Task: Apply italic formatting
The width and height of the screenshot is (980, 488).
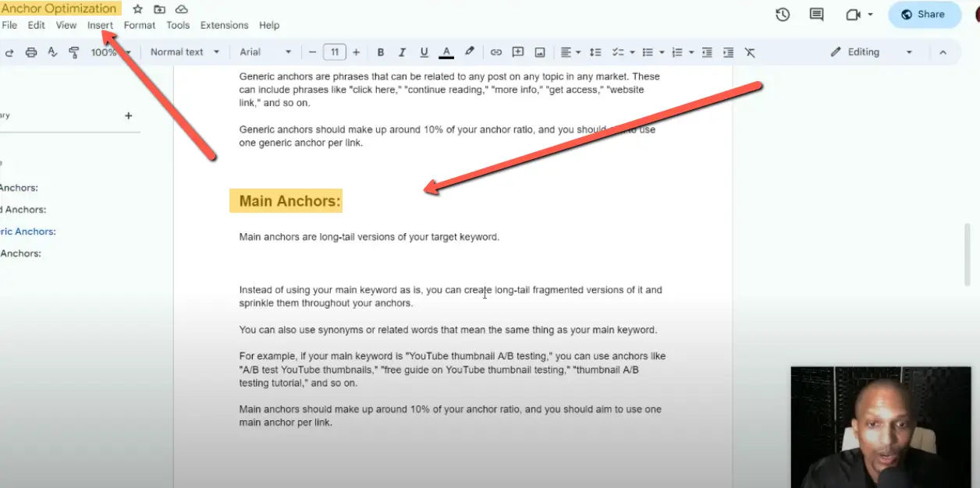Action: (x=402, y=51)
